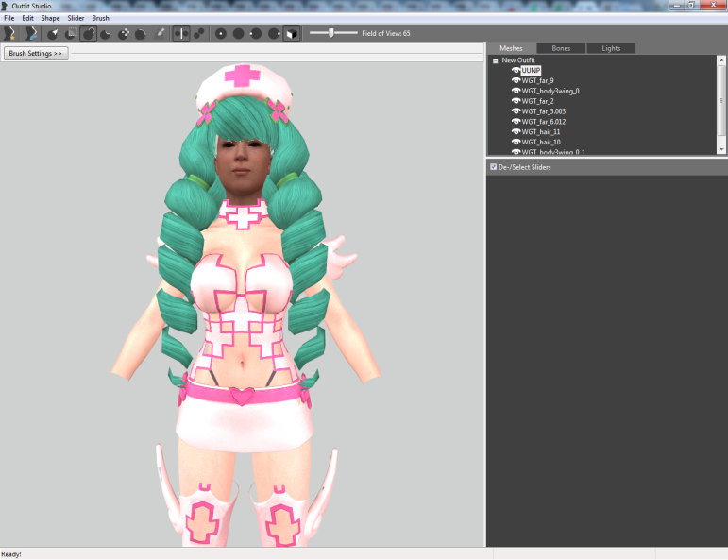This screenshot has height=560, width=728.
Task: Click the model's nurse hat in viewport
Action: pos(243,87)
